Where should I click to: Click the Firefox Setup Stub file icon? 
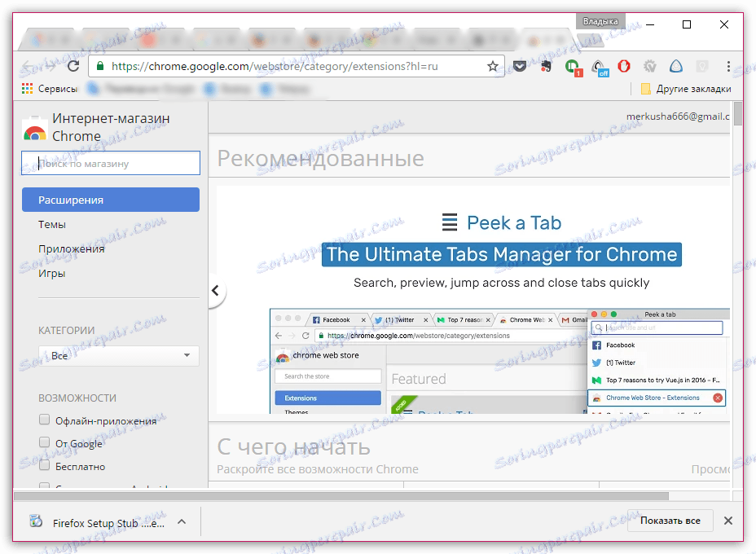[x=36, y=521]
